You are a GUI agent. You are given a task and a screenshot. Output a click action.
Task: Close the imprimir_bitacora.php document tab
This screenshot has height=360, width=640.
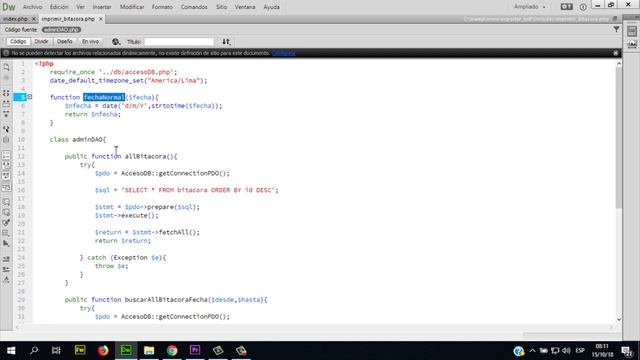tap(100, 19)
